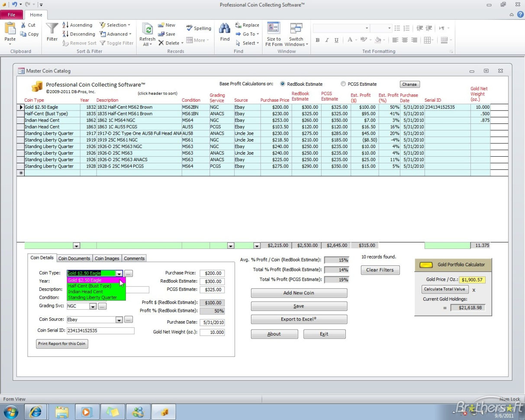This screenshot has width=525, height=420.
Task: Toggle bold formatting in Text Formatting group
Action: tap(318, 40)
